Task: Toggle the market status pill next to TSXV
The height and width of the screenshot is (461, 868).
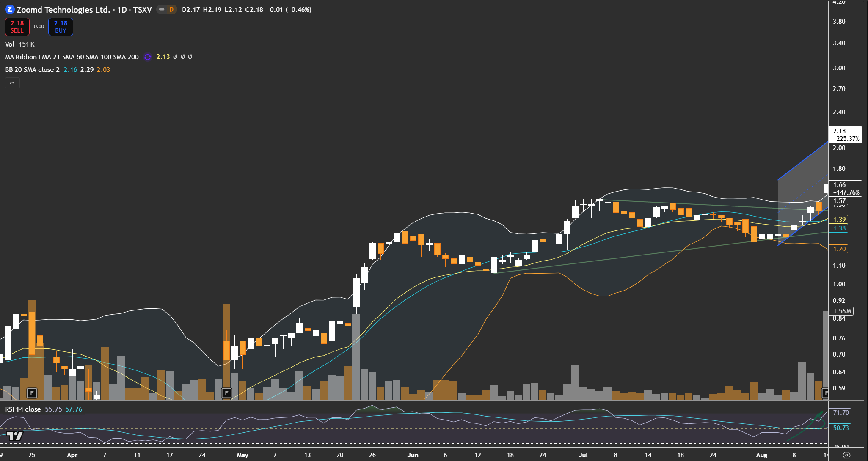Action: pyautogui.click(x=162, y=9)
